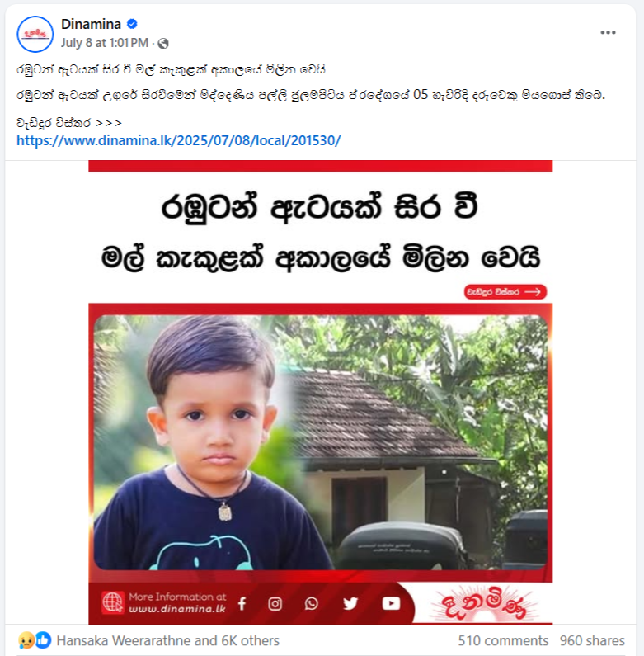644x656 pixels.
Task: Click the web globe icon beside More Information
Action: pyautogui.click(x=113, y=602)
